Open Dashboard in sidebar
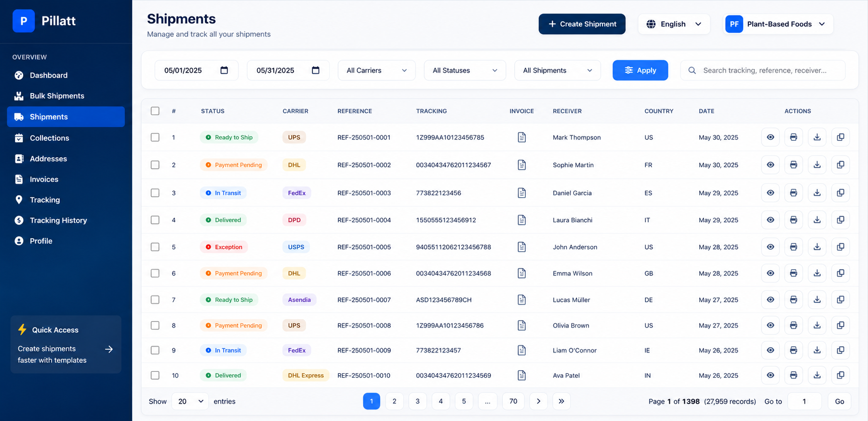Viewport: 868px width, 421px height. (66, 75)
